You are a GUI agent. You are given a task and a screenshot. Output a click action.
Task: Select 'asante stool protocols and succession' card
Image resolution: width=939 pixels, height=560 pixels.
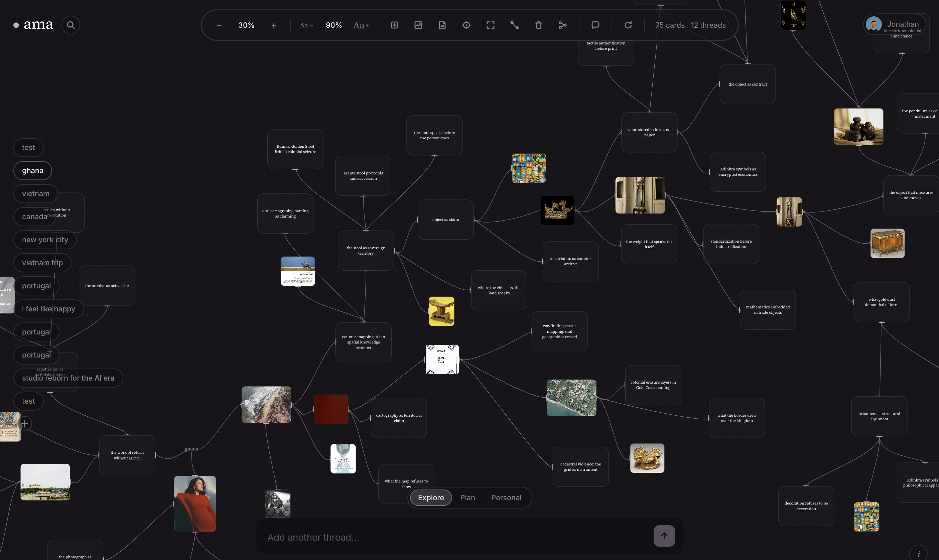click(x=363, y=176)
